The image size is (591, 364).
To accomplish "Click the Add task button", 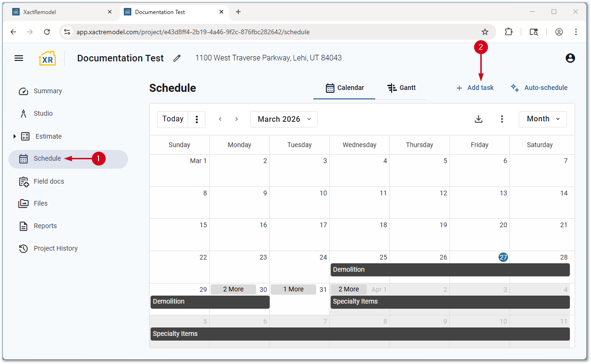I will [475, 88].
